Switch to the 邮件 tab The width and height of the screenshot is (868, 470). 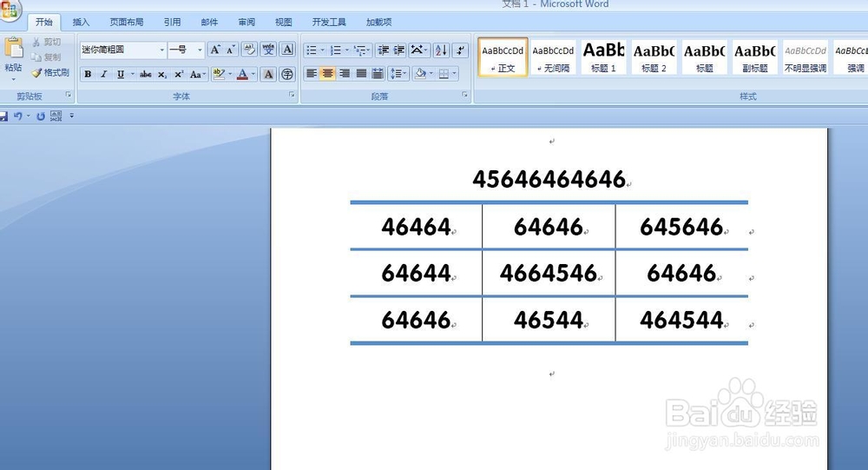(209, 23)
